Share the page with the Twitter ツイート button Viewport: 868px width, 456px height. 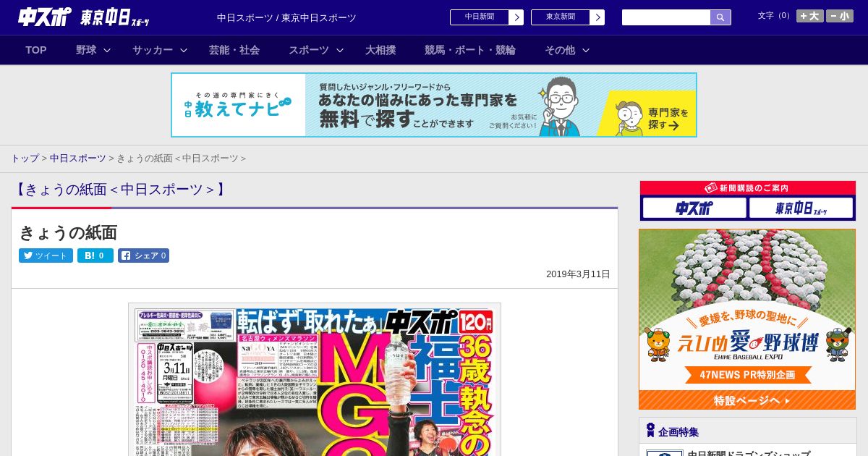[x=46, y=256]
